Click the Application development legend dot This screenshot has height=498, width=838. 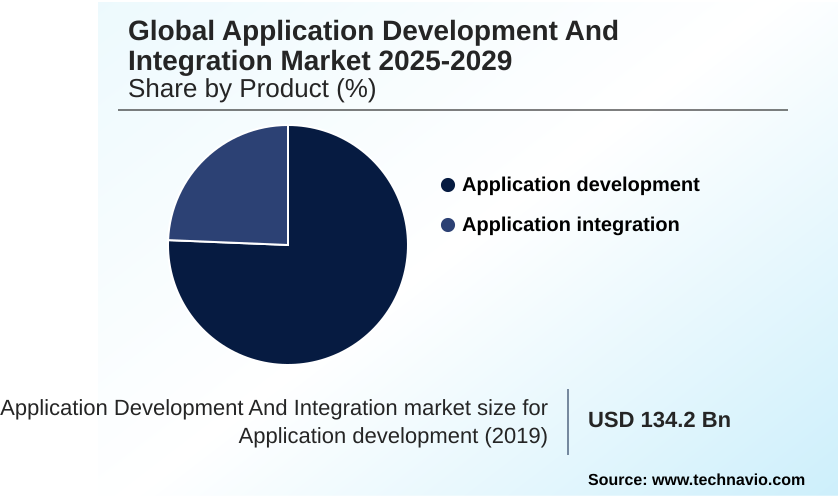pos(447,185)
